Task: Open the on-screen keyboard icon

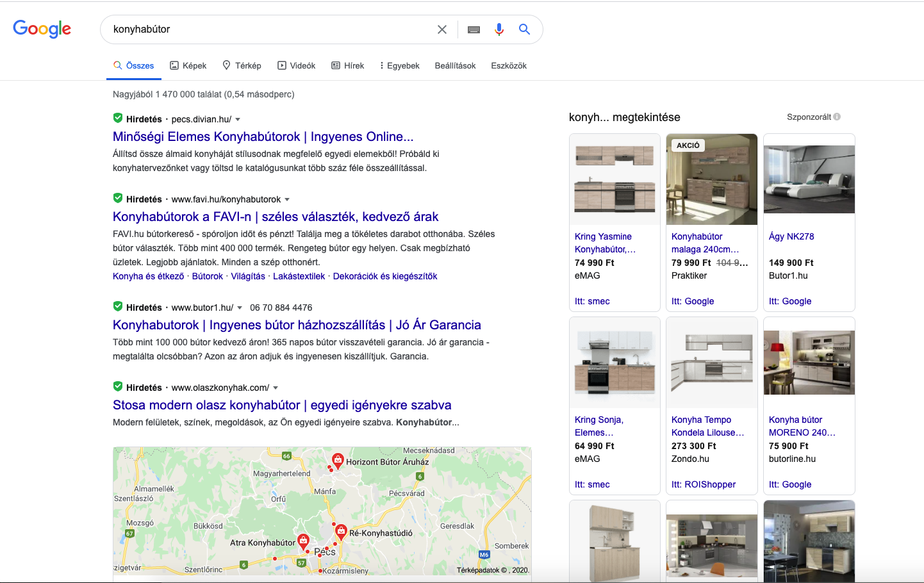Action: 474,29
